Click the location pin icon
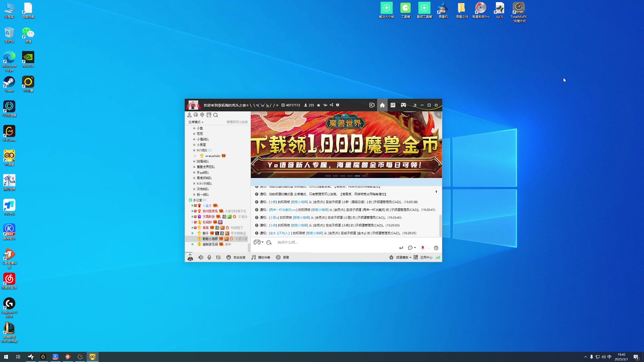Image resolution: width=644 pixels, height=362 pixels. pyautogui.click(x=202, y=115)
